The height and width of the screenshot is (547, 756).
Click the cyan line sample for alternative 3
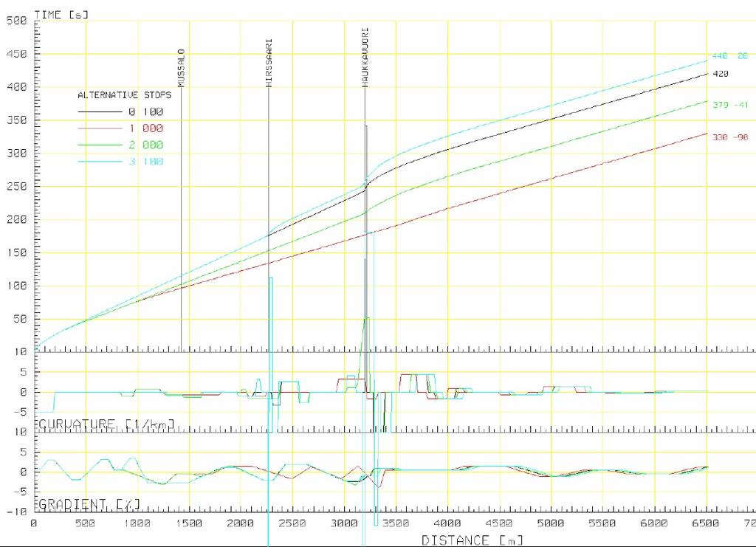pos(100,161)
